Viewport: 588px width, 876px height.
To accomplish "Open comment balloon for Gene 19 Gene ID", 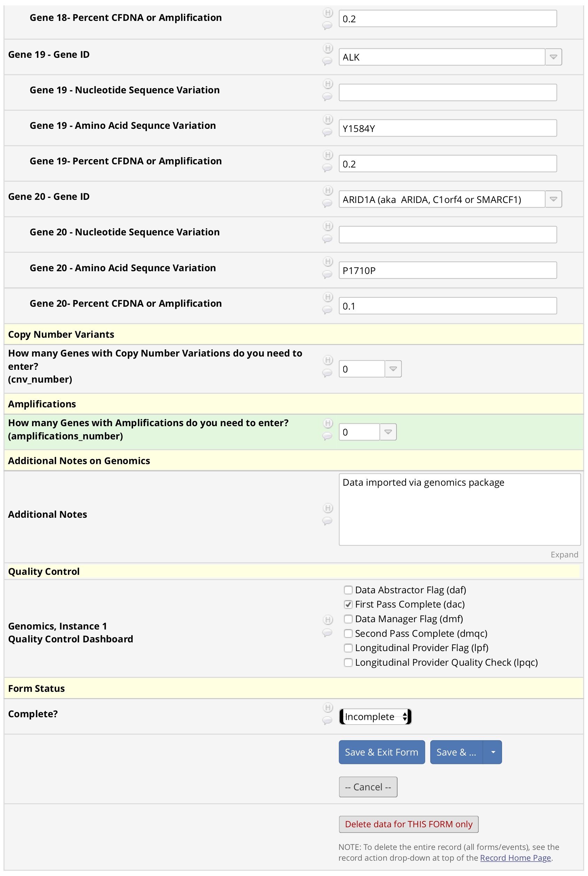I will coord(327,61).
